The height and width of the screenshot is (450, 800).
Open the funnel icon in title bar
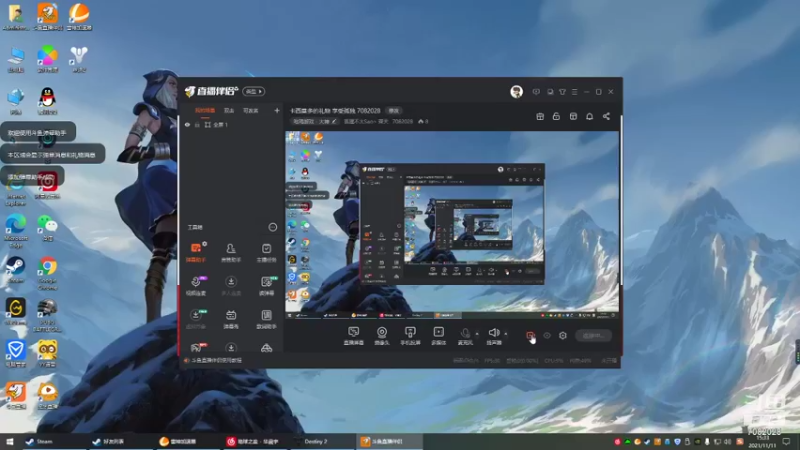click(562, 92)
